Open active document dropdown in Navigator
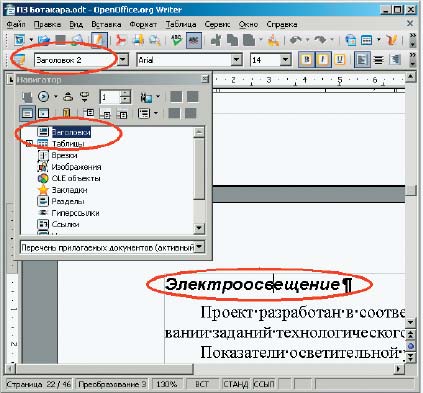 click(199, 247)
